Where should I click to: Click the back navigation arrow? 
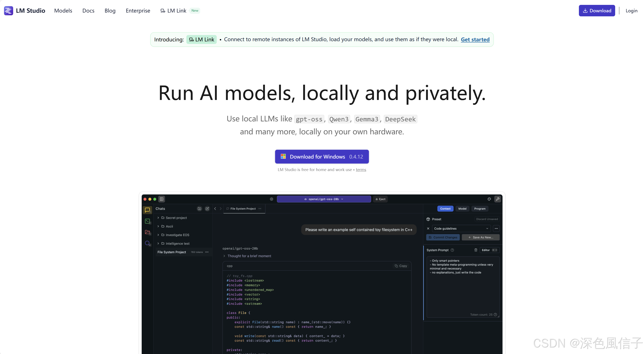coord(215,209)
